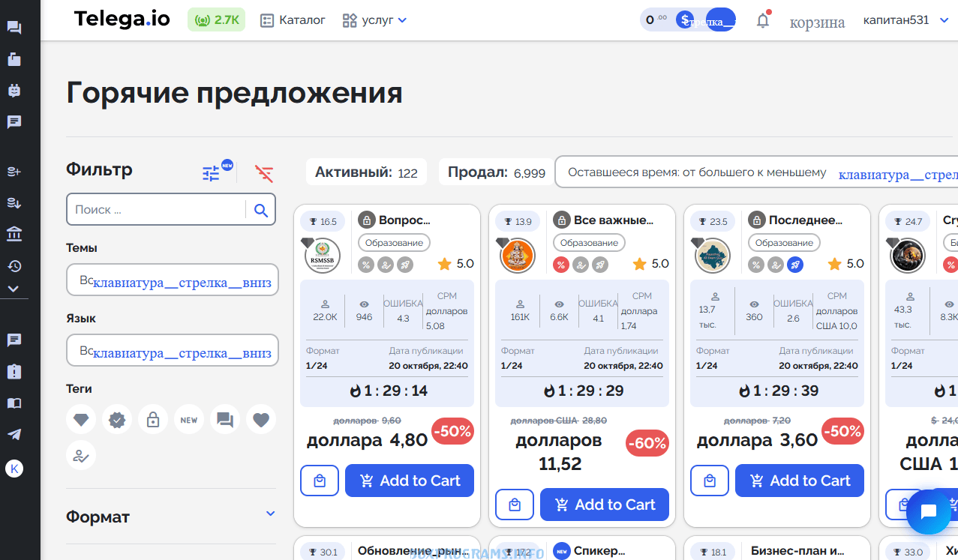The height and width of the screenshot is (560, 958).
Task: Toggle the heart favorites tag filter
Action: pos(260,420)
